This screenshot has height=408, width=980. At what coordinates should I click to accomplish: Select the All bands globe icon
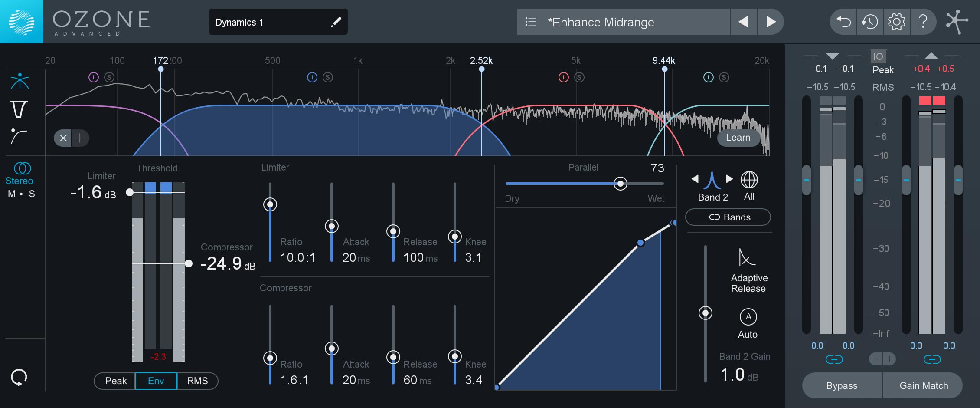(x=749, y=180)
